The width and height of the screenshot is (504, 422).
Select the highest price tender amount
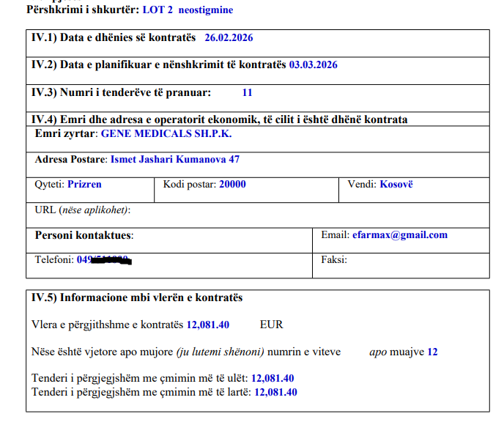(x=275, y=392)
